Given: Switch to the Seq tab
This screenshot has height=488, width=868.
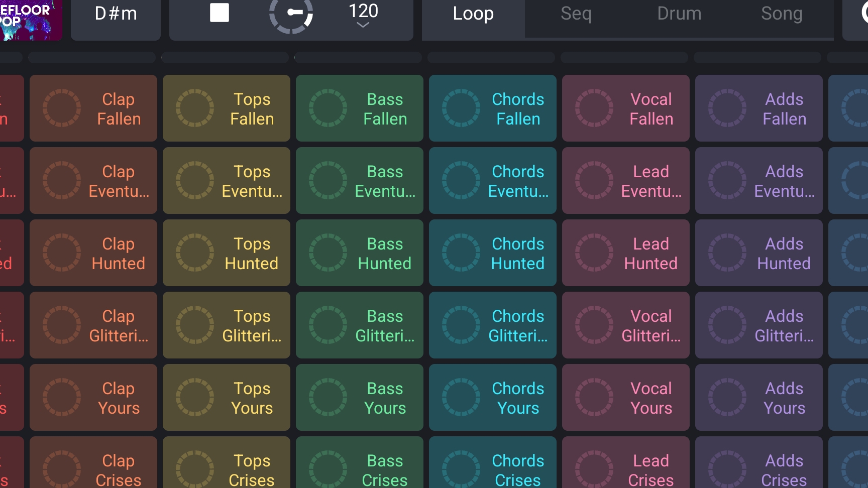Looking at the screenshot, I should pos(576,14).
